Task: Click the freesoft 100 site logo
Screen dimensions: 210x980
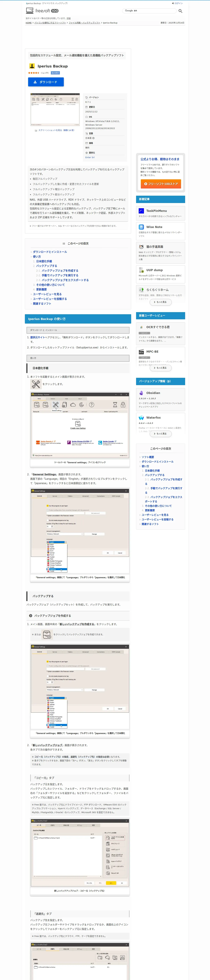Action: [x=42, y=11]
